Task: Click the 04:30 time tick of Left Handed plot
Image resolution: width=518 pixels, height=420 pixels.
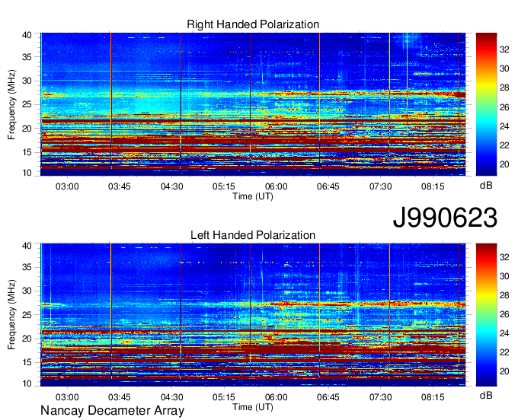Action: coord(172,397)
